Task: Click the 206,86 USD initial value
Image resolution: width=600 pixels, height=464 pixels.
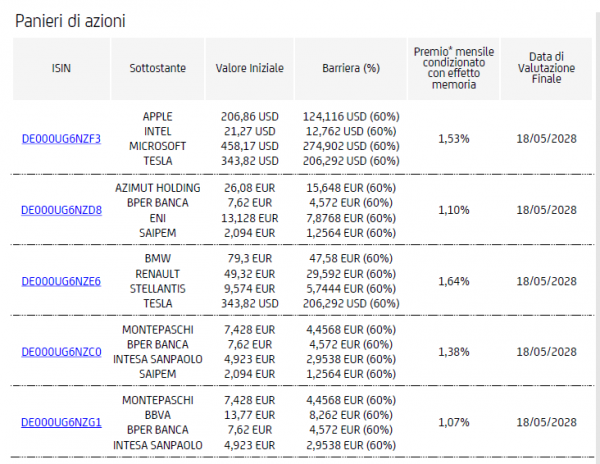Action: (249, 117)
